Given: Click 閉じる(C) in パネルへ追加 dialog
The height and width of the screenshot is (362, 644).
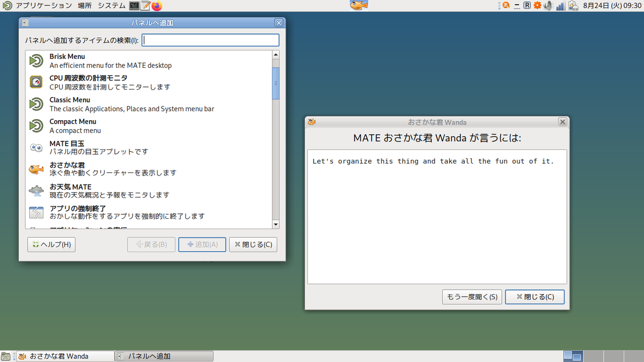Looking at the screenshot, I should coord(253,245).
